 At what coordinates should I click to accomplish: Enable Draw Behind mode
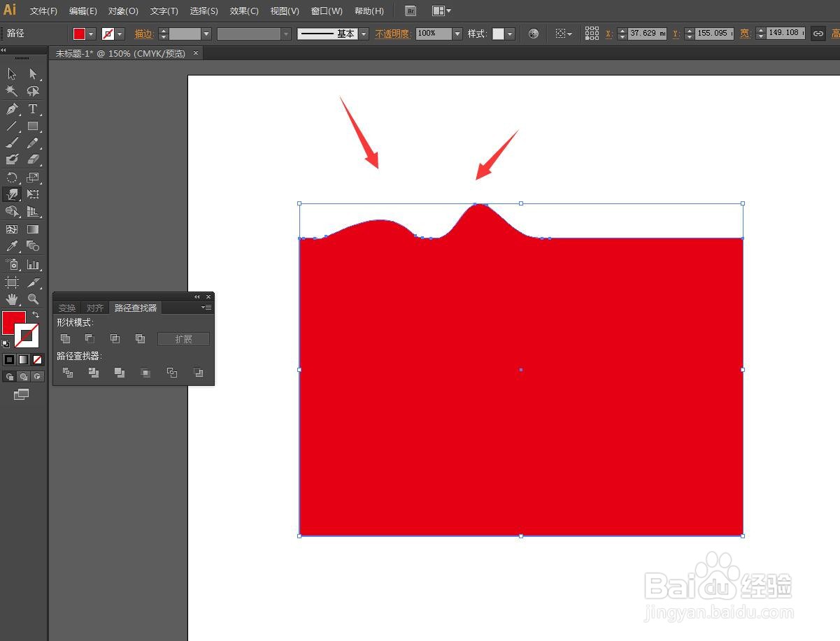pos(24,377)
